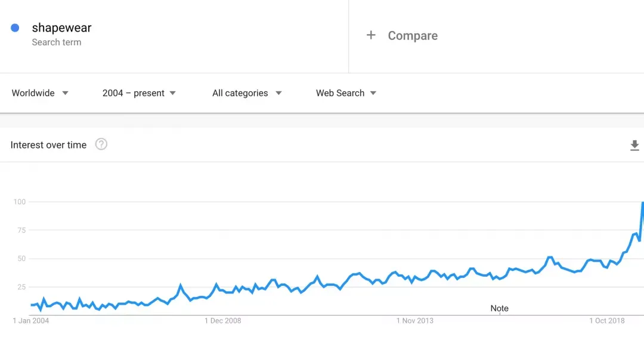Click the trend line peak at 100
Image resolution: width=644 pixels, height=340 pixels.
point(642,203)
